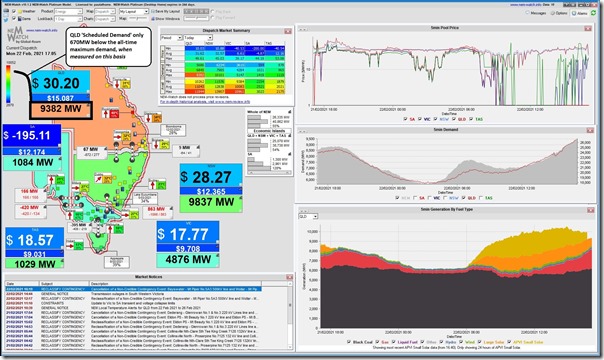
Task: Click the SA demand value 1084 MW
Action: [32, 162]
